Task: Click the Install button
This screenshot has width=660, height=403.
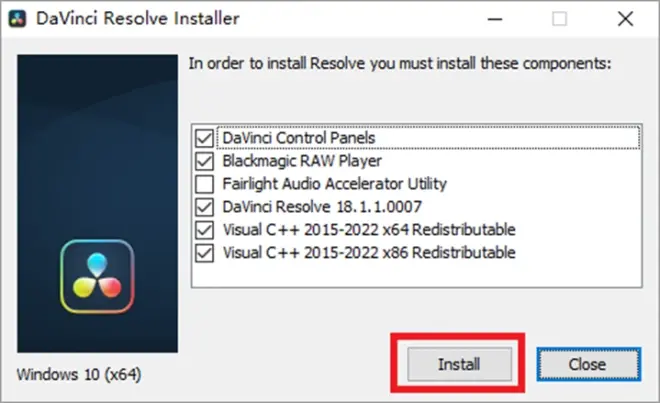Action: 460,364
